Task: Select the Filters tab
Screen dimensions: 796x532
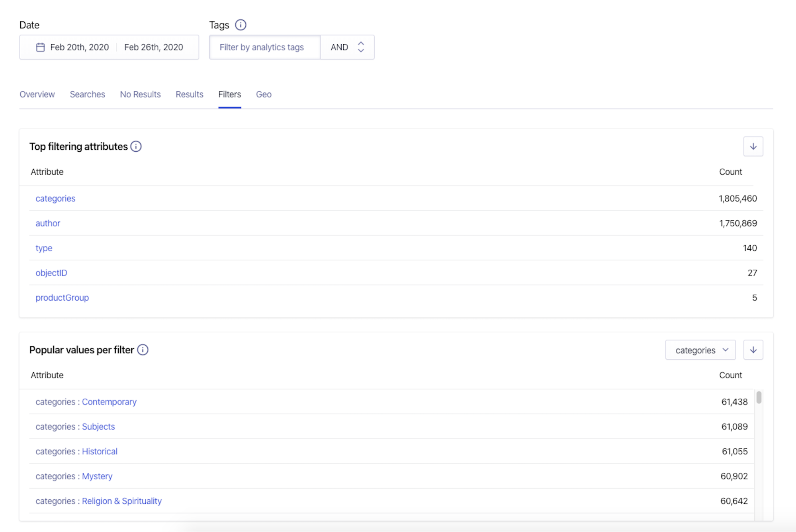Action: tap(230, 94)
